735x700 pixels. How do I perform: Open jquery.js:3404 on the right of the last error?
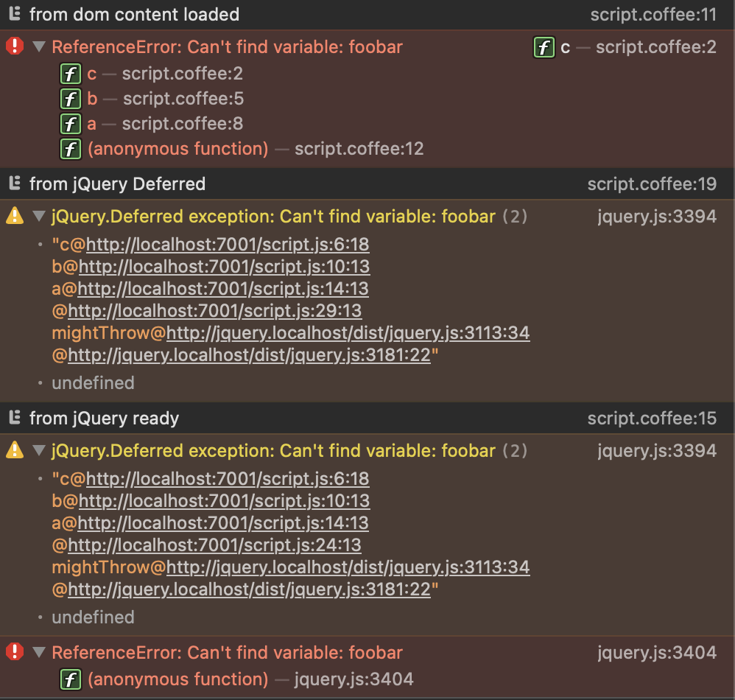pyautogui.click(x=657, y=653)
